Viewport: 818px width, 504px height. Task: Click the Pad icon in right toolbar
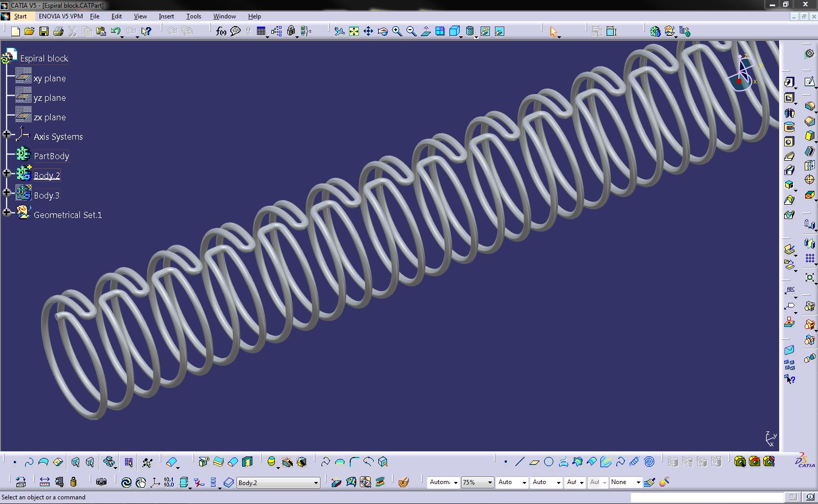(x=789, y=82)
